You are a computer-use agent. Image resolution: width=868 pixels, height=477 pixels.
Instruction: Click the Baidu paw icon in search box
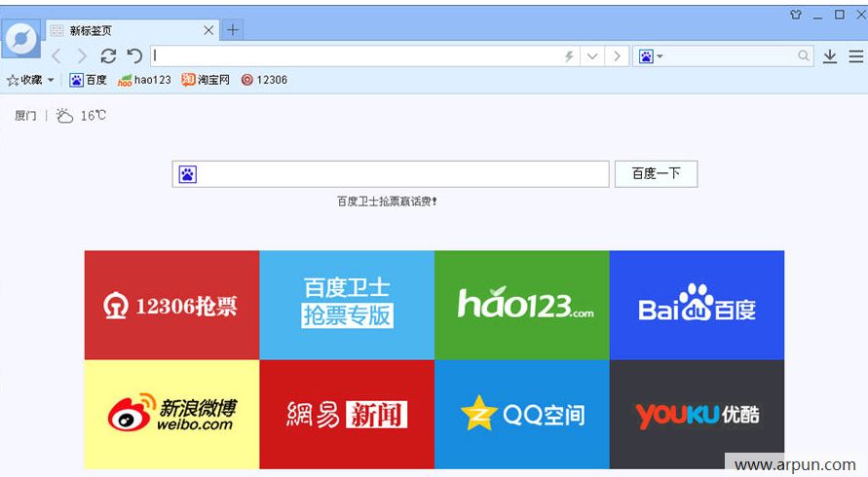click(x=188, y=175)
